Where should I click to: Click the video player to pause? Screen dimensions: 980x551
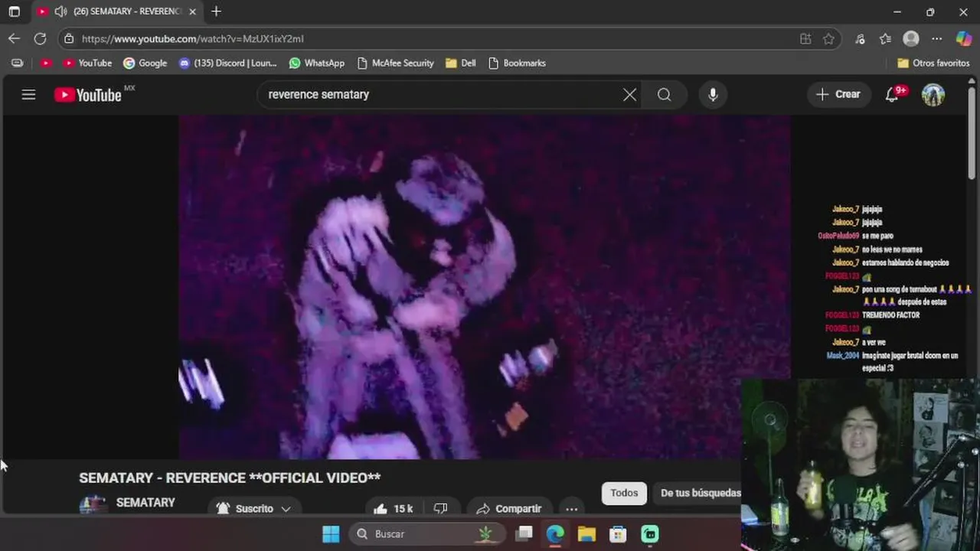485,287
